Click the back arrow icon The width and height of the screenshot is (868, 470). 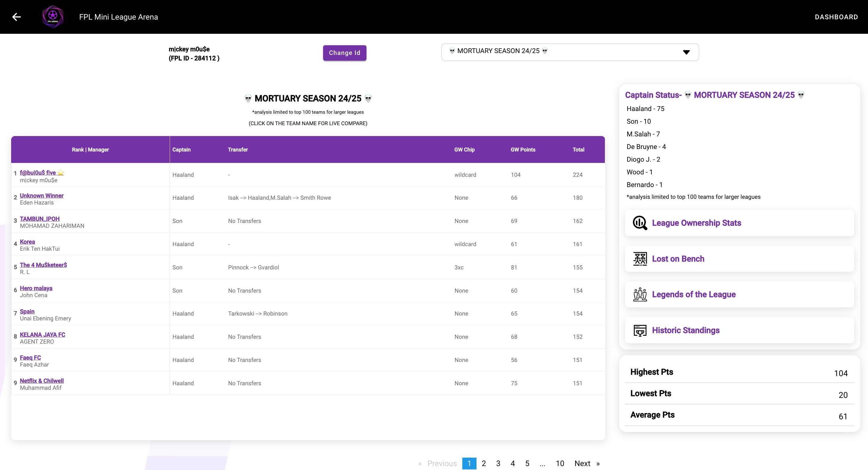pyautogui.click(x=17, y=17)
